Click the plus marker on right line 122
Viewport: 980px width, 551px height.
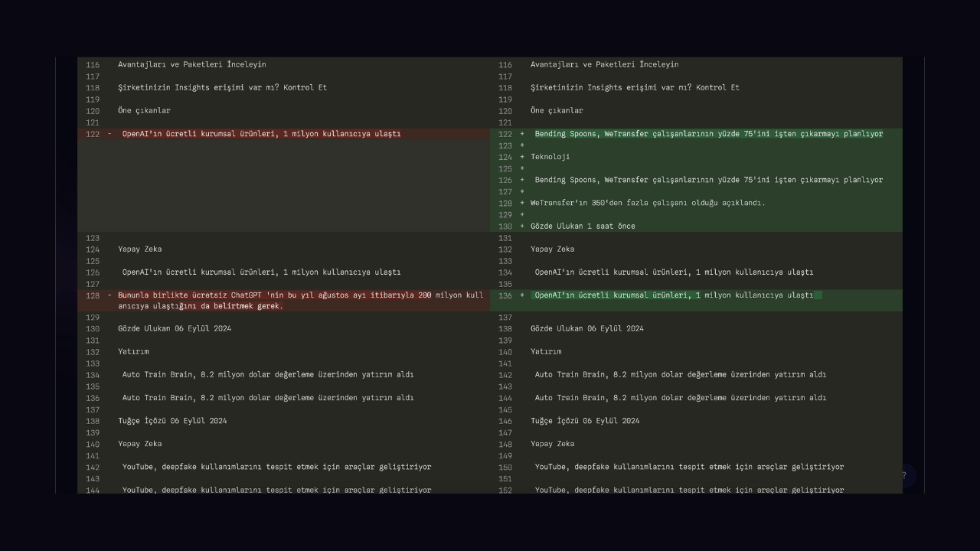pyautogui.click(x=522, y=134)
